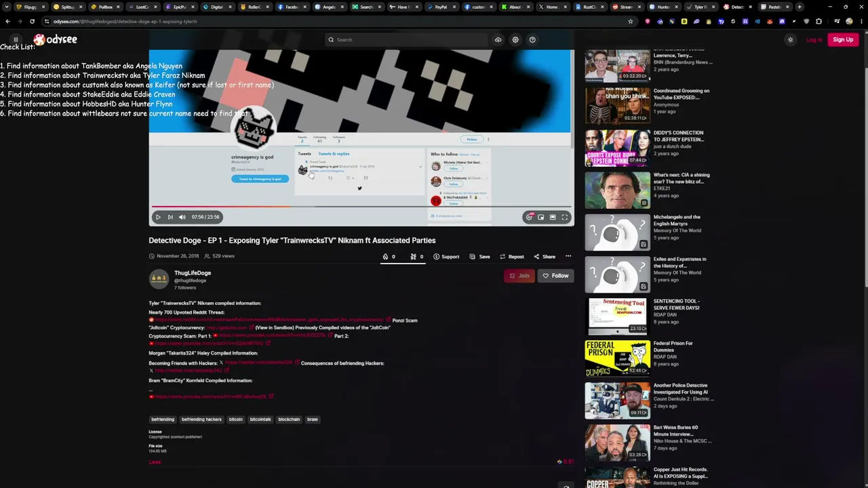Click the upload icon beside search bar
This screenshot has height=488, width=868.
click(498, 40)
